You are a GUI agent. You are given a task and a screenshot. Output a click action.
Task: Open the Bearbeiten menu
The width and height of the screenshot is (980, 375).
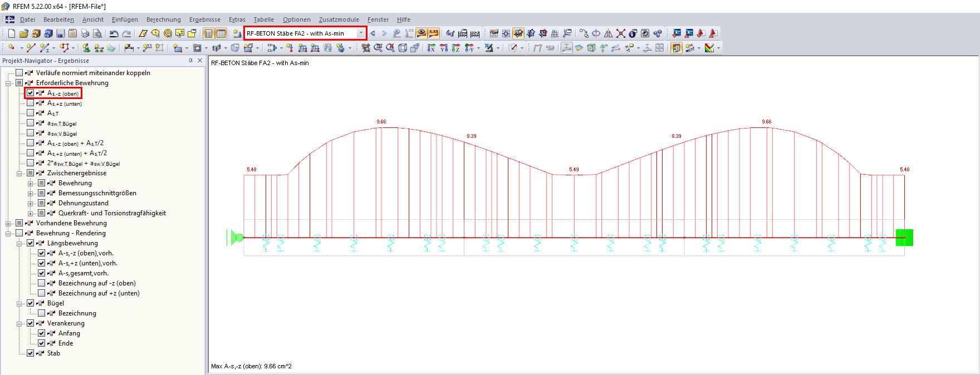[58, 19]
